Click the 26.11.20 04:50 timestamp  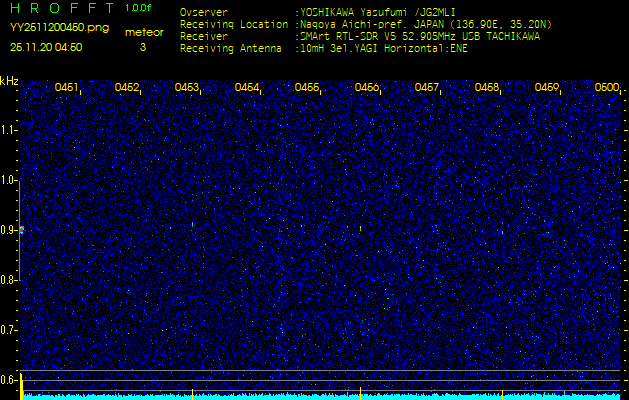pos(46,46)
